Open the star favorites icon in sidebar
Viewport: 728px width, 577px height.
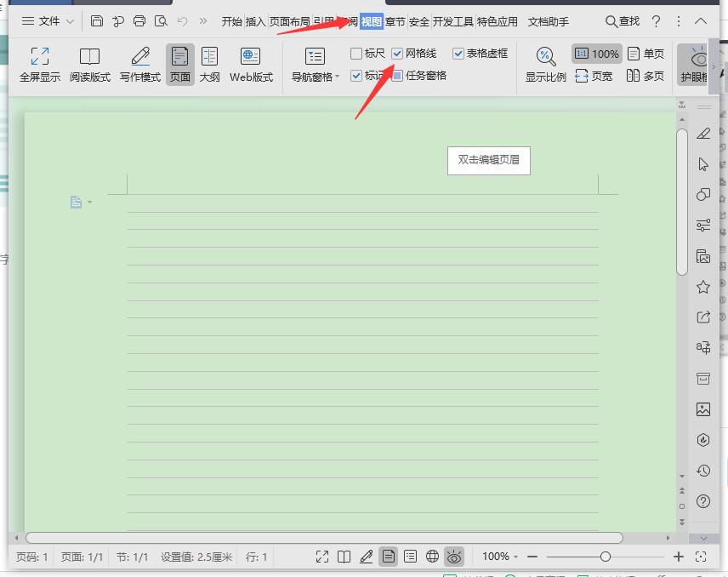pyautogui.click(x=703, y=287)
